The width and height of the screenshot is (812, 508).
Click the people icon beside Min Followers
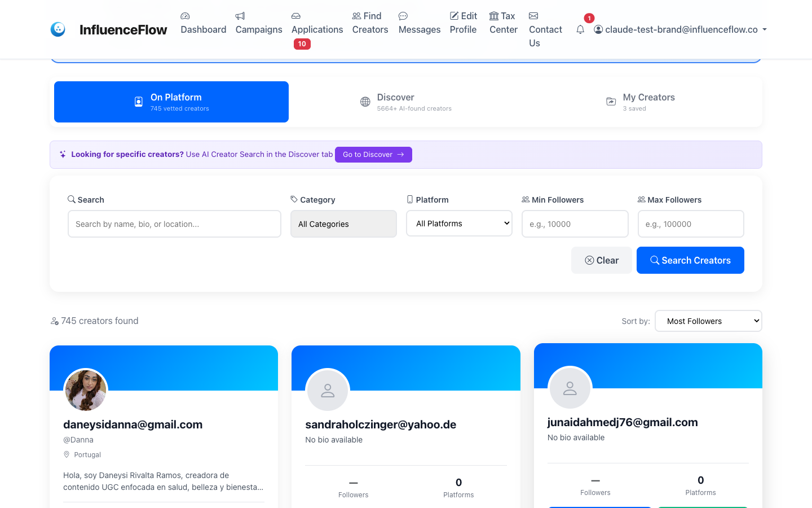(x=526, y=199)
